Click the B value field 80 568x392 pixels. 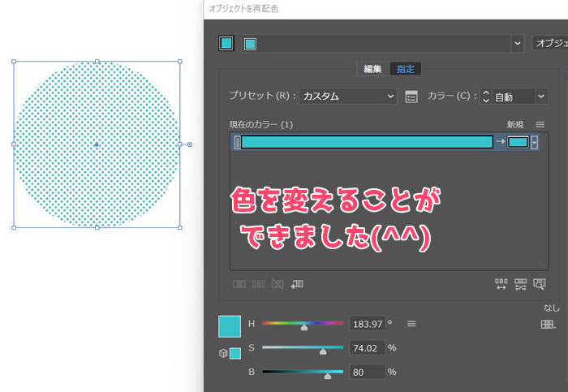tap(368, 372)
